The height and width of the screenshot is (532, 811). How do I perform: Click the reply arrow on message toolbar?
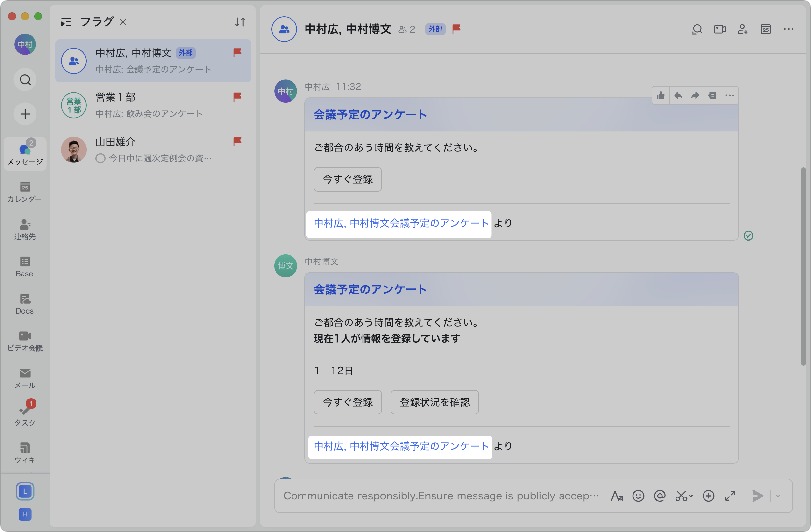(678, 96)
